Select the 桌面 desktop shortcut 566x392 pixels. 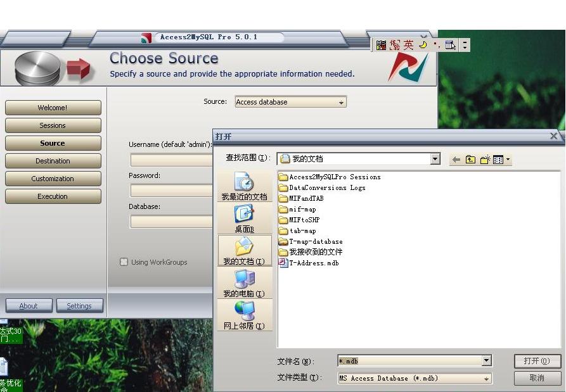pyautogui.click(x=245, y=218)
